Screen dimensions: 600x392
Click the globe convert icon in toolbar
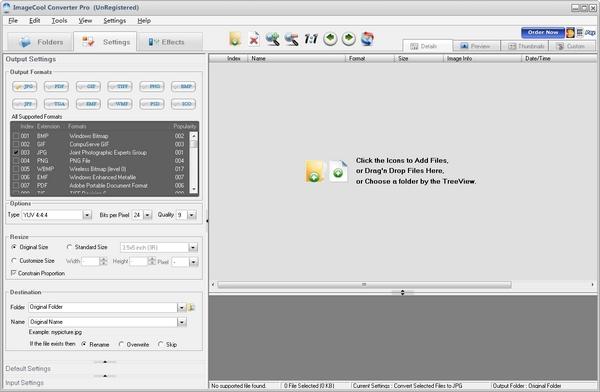(x=367, y=39)
